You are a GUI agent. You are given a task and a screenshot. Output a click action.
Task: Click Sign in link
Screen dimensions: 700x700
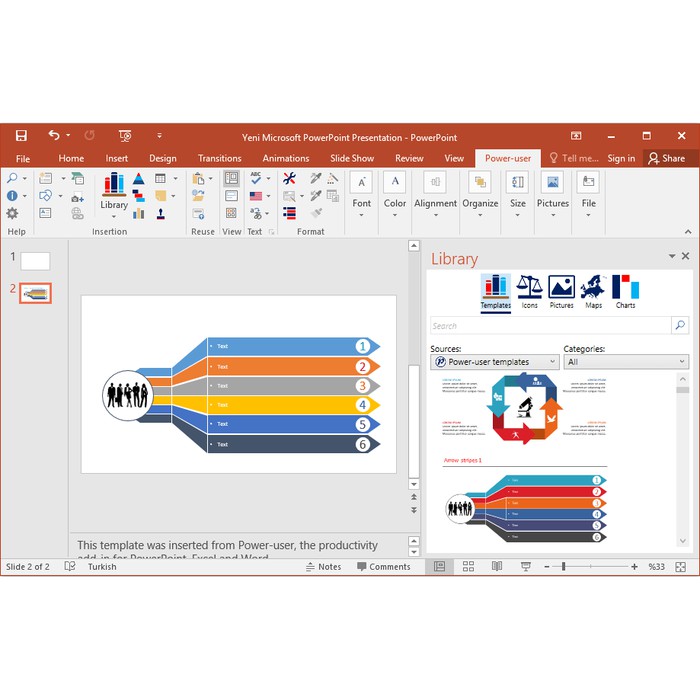coord(621,158)
